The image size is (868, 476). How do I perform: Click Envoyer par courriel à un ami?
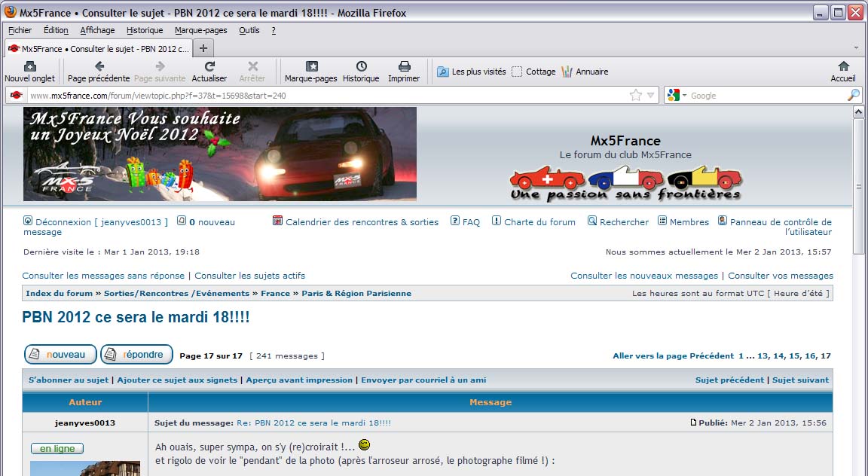pos(423,380)
